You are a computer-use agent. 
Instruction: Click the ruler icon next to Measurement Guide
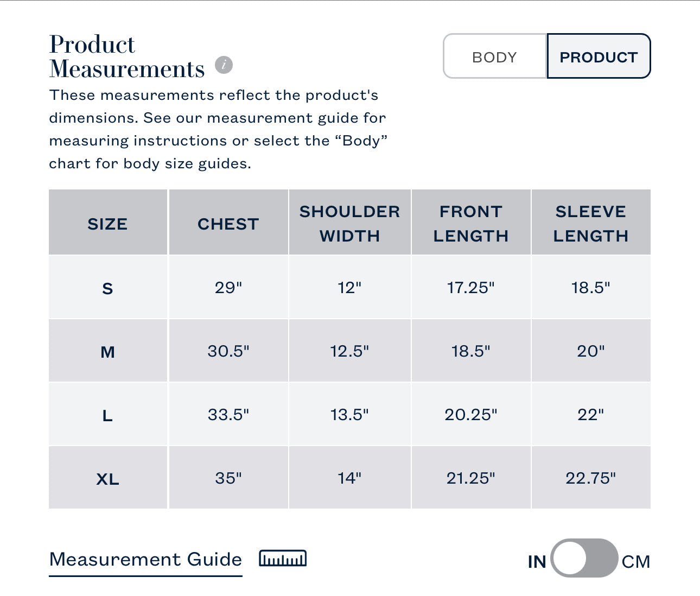(x=282, y=559)
